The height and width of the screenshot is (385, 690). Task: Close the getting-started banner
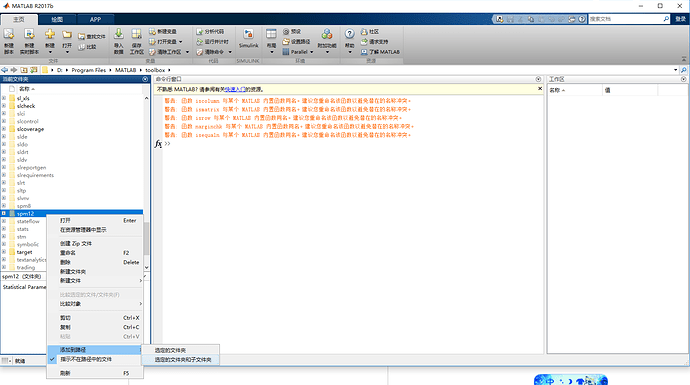540,89
